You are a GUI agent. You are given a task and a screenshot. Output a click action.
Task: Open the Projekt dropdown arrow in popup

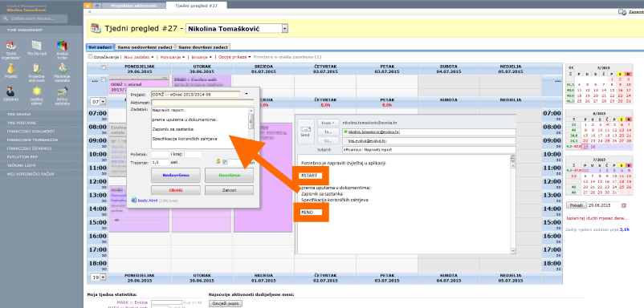(247, 94)
